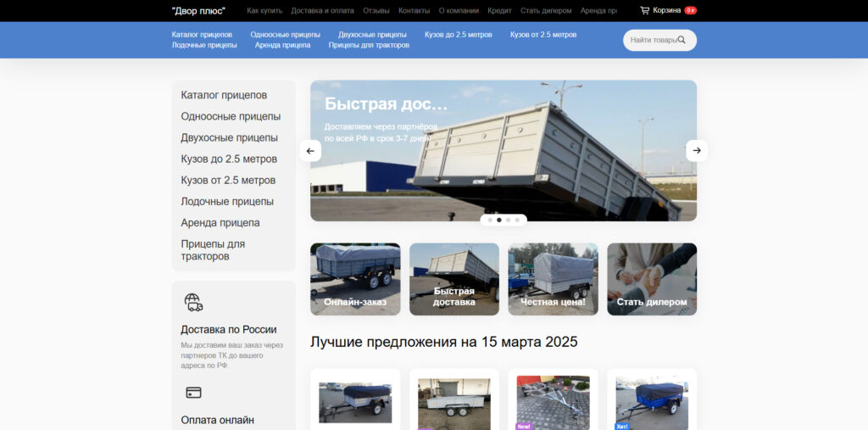
Task: Open the product tagged "New!"
Action: (x=553, y=403)
